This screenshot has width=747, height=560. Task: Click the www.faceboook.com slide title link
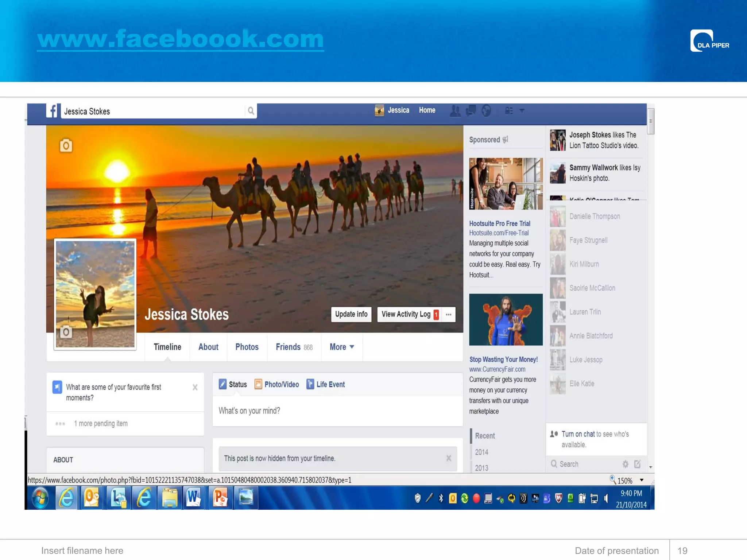tap(181, 39)
